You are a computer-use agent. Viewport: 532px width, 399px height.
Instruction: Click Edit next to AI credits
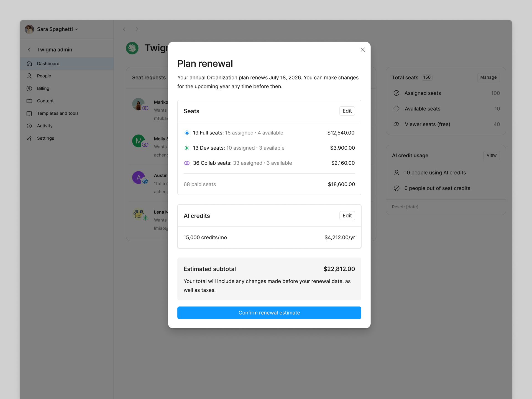coord(347,216)
